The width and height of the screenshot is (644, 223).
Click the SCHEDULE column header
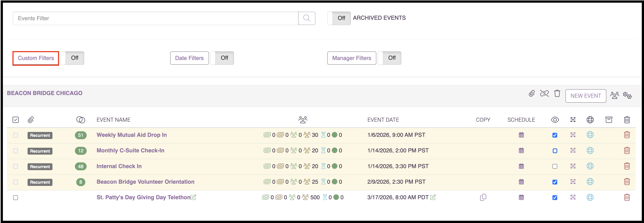521,120
